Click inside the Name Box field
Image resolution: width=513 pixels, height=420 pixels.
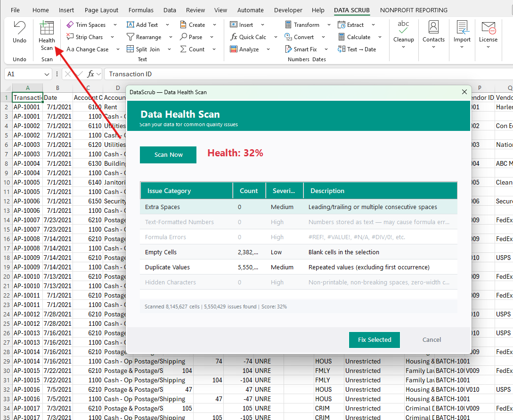pyautogui.click(x=26, y=74)
